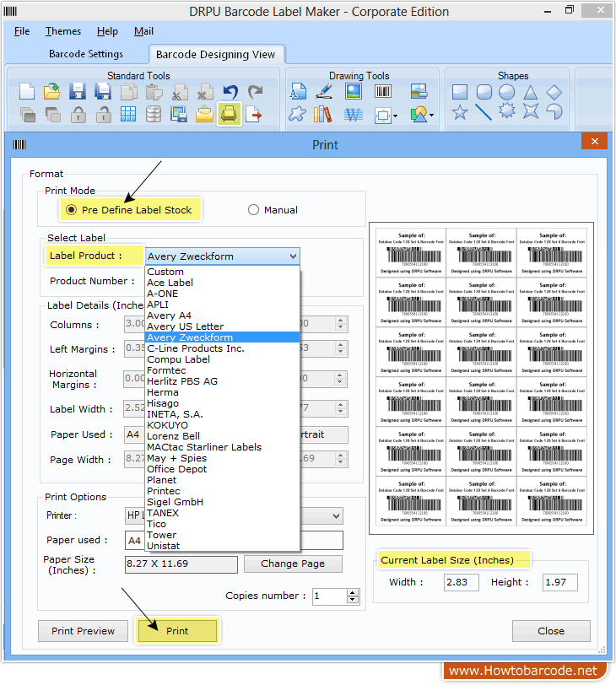Click the New document icon in Standard Tools

point(27,92)
